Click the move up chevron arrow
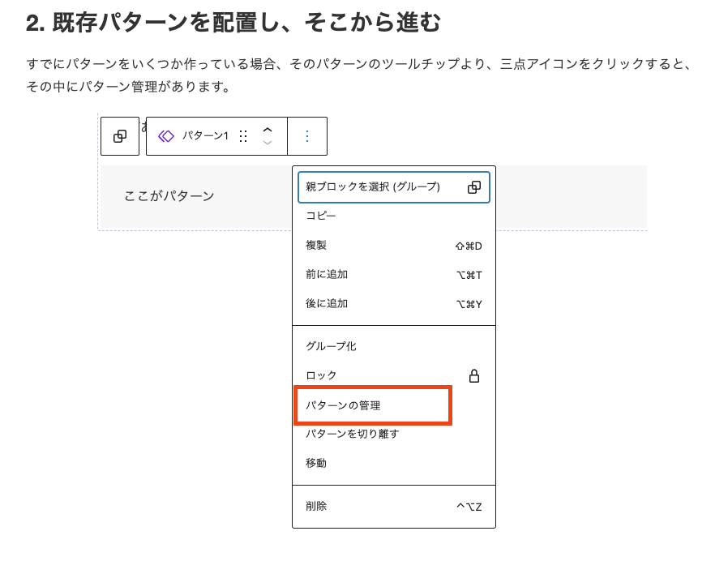The width and height of the screenshot is (728, 561). (x=268, y=130)
